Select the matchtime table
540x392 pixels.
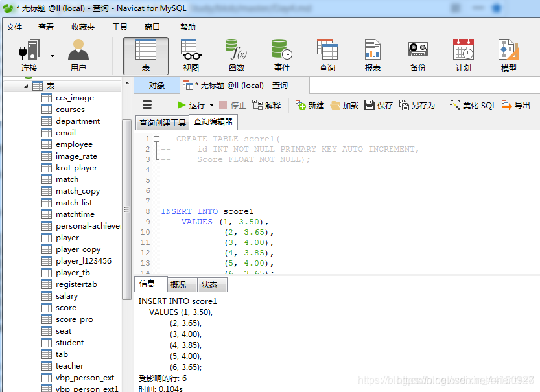coord(75,214)
